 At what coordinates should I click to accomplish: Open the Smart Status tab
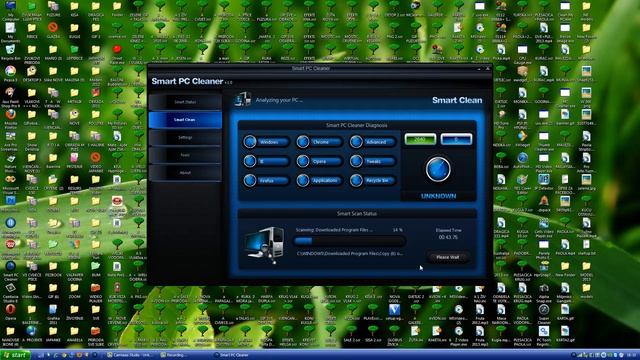pyautogui.click(x=185, y=102)
